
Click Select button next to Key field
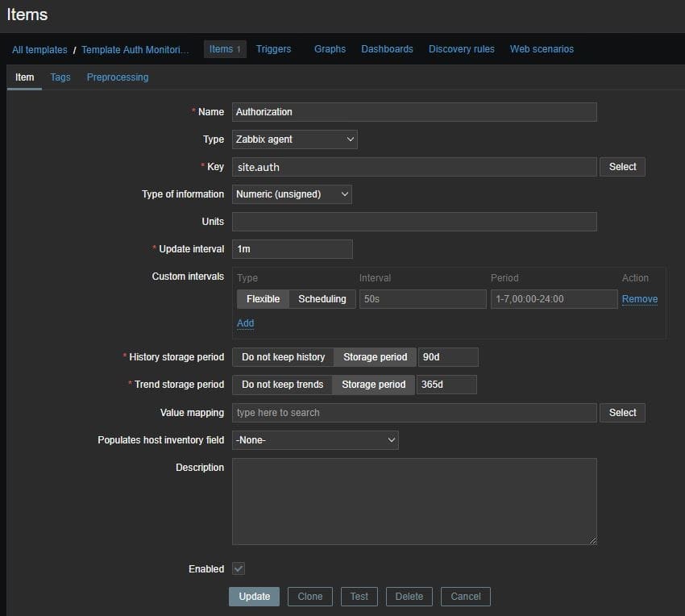point(622,167)
